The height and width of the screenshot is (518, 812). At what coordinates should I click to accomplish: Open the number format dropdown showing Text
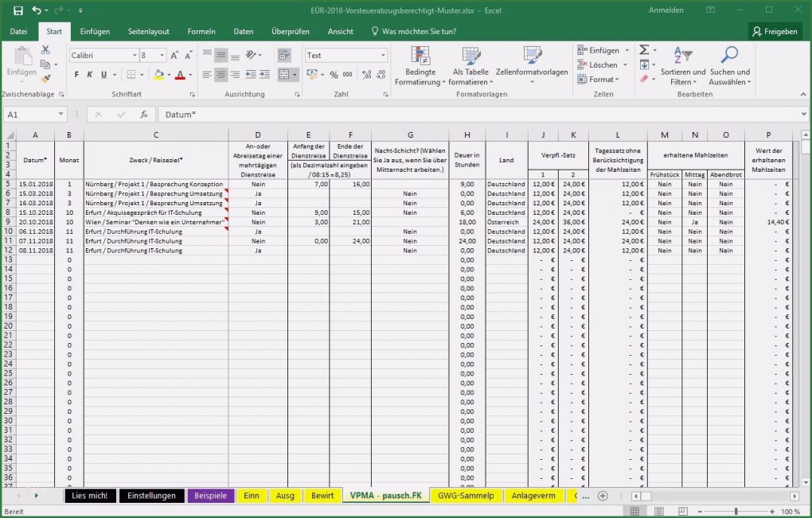click(x=381, y=55)
